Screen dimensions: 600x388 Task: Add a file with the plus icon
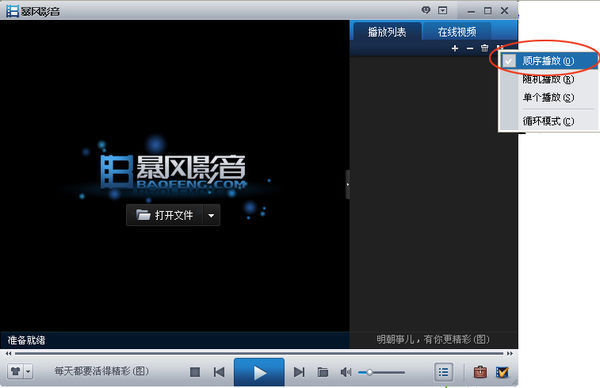pyautogui.click(x=455, y=48)
